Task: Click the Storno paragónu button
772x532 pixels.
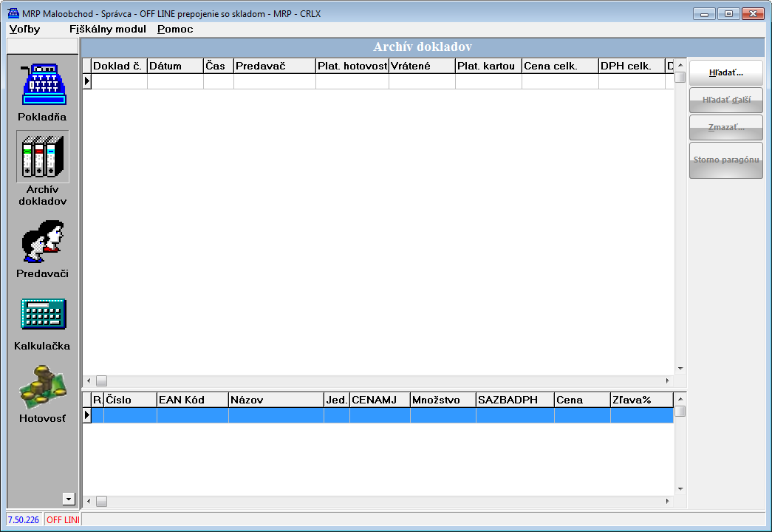Action: click(x=725, y=160)
